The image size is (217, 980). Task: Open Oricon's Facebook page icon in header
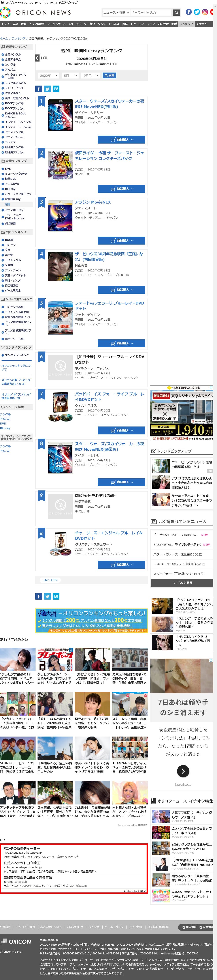click(x=189, y=12)
